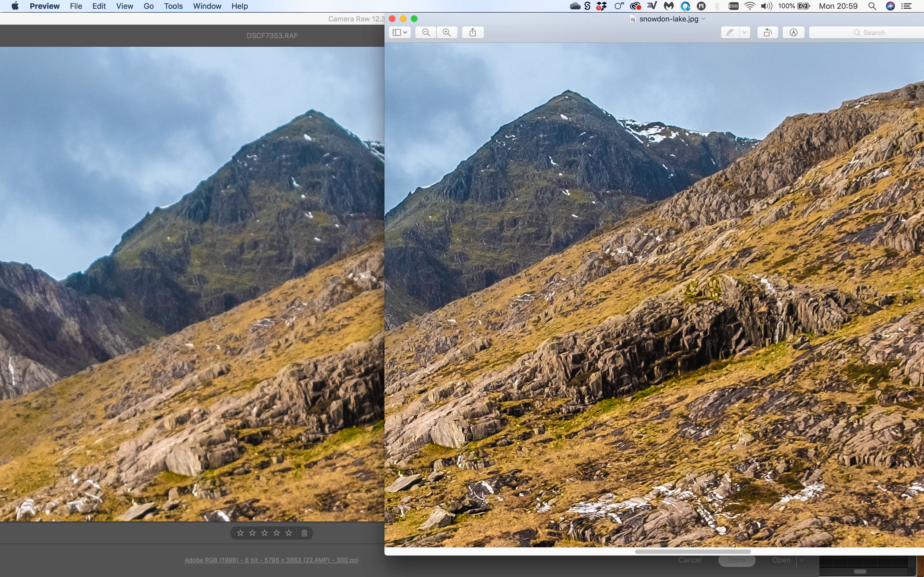
Task: Open the Share button in Preview toolbar
Action: click(x=473, y=32)
